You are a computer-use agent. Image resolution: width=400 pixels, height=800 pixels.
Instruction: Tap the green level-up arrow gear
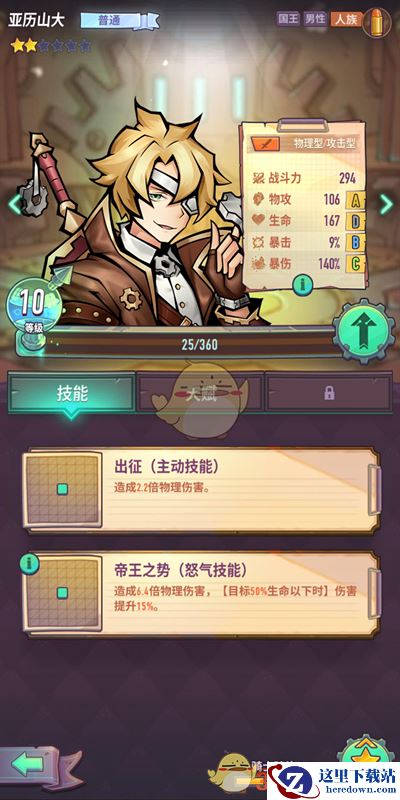tap(364, 331)
